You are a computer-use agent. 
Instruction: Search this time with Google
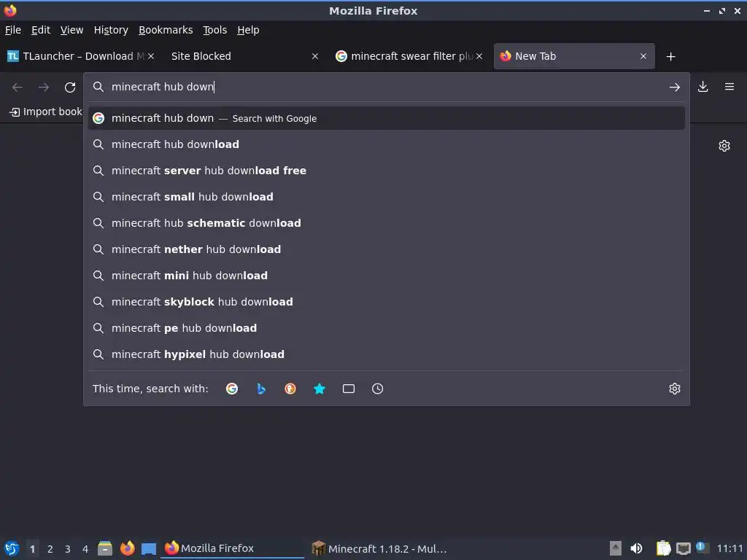coord(232,389)
